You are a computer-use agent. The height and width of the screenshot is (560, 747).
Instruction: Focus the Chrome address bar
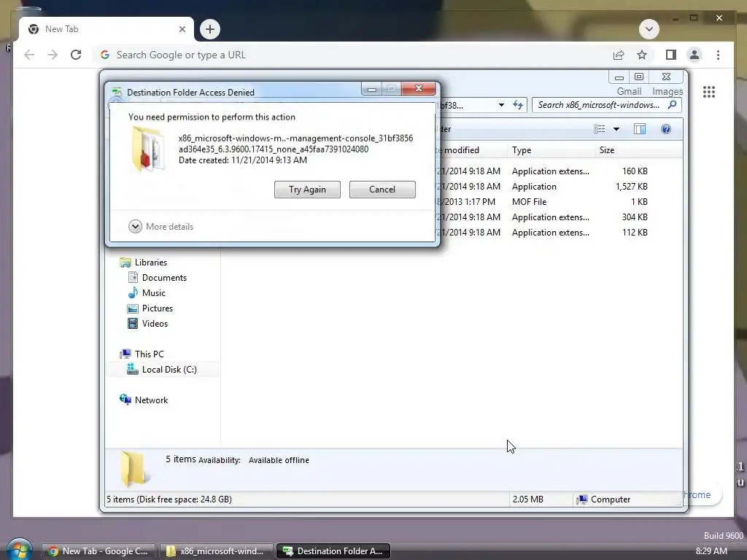coord(348,55)
